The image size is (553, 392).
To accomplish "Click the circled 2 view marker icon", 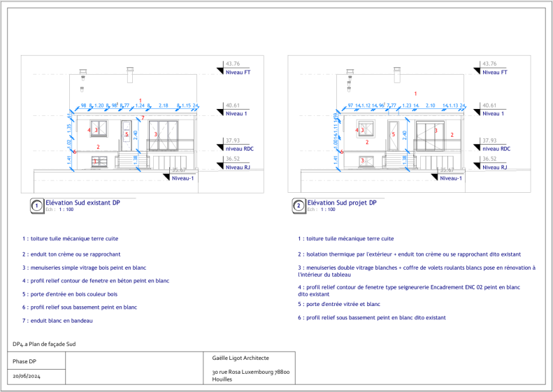I will [299, 206].
